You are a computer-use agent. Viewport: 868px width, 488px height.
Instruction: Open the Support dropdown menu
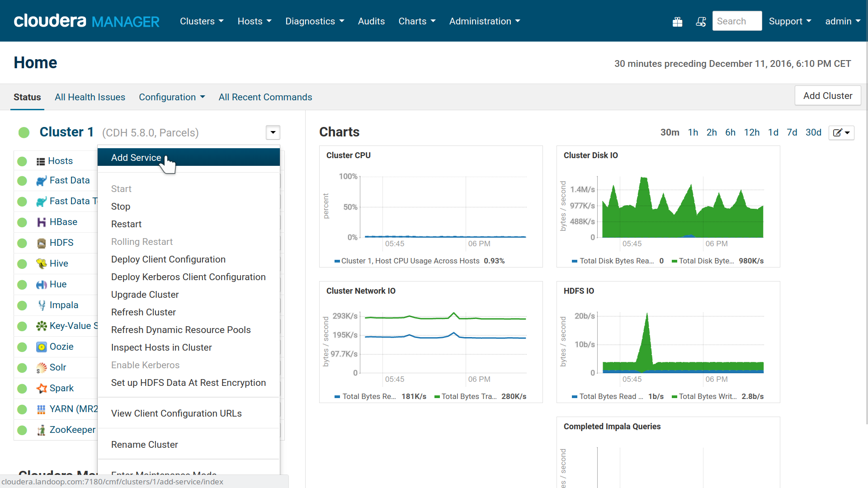point(790,21)
